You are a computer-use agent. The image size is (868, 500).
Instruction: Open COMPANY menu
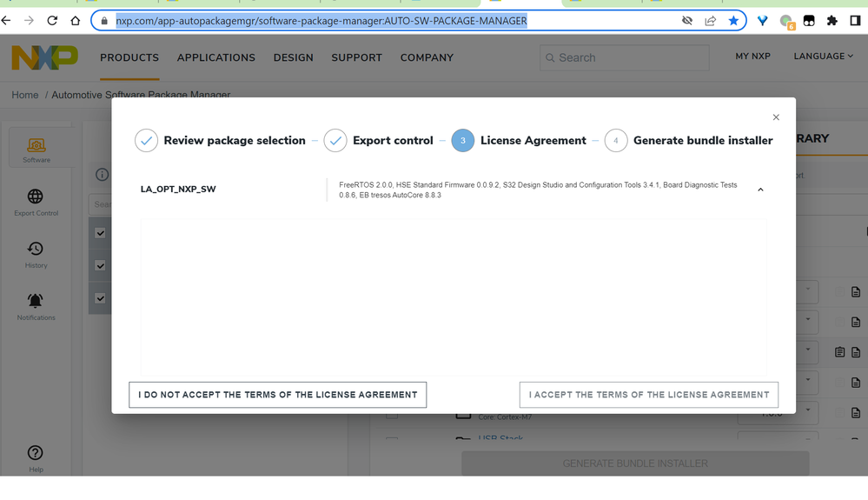(x=427, y=57)
